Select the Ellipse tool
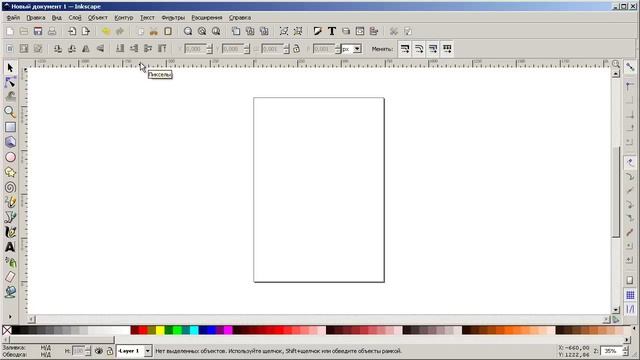Image resolution: width=640 pixels, height=360 pixels. (10, 157)
